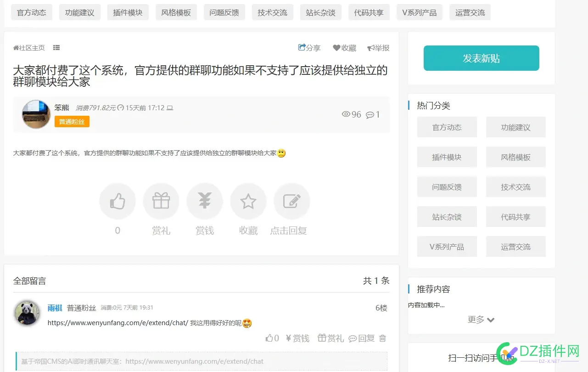Open the 代码共享 tab in top navigation
588x372 pixels.
[x=369, y=12]
